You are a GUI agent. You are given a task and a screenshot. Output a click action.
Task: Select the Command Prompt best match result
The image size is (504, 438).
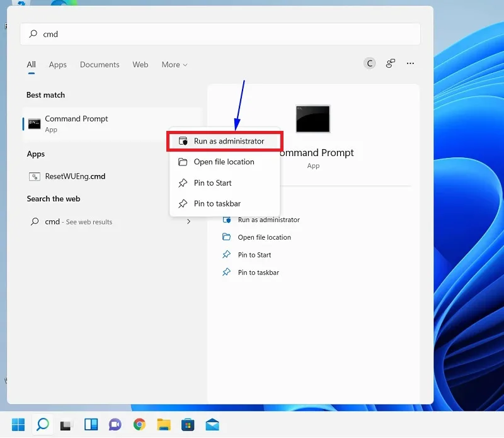point(112,124)
